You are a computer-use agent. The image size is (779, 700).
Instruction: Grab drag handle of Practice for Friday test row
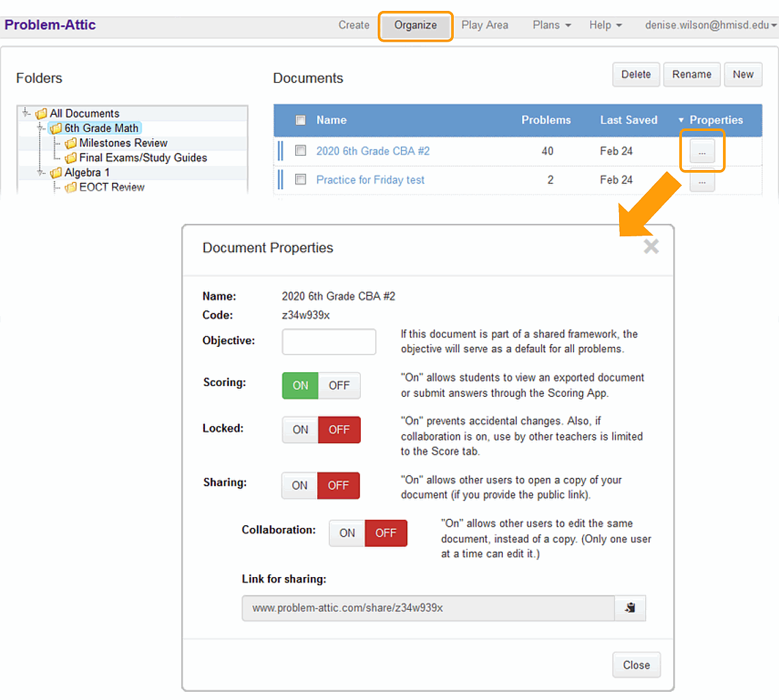coord(280,179)
